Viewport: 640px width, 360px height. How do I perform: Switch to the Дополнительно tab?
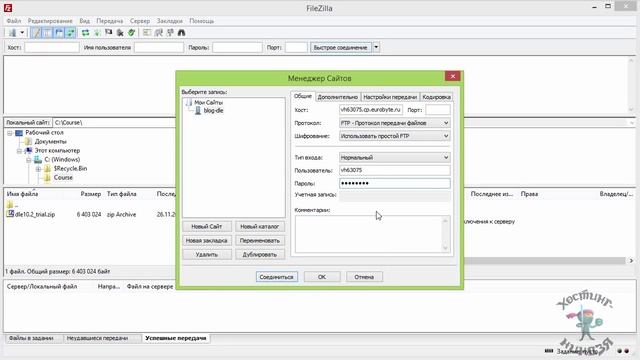[x=338, y=97]
